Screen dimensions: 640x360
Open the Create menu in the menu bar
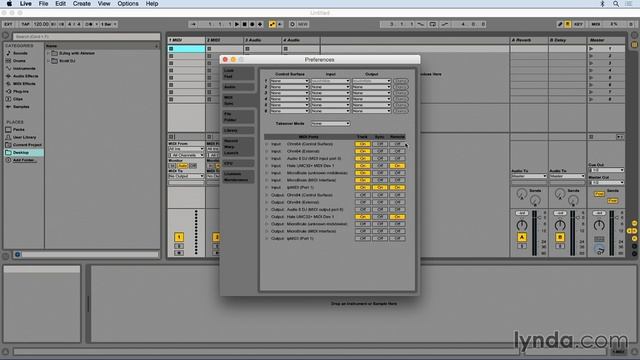[x=82, y=4]
